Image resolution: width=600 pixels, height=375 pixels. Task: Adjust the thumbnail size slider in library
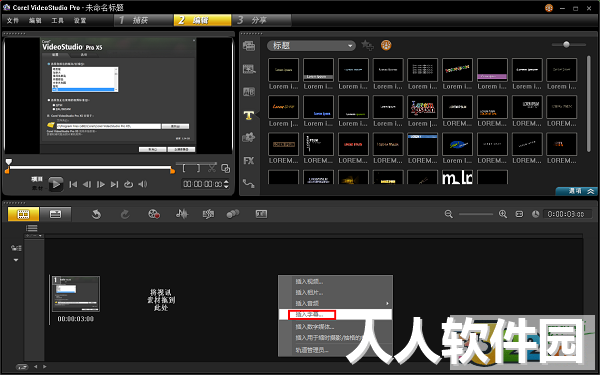click(566, 44)
